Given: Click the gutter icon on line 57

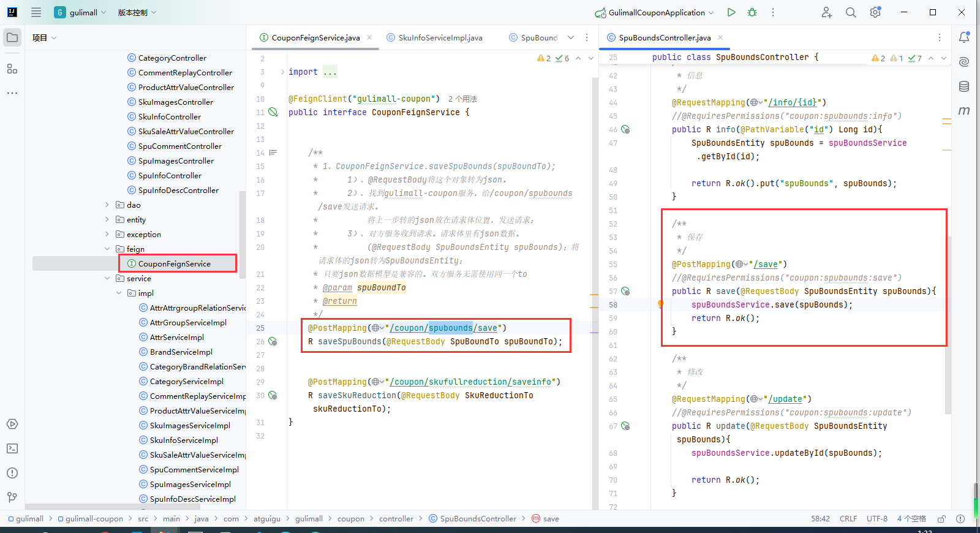Looking at the screenshot, I should coord(625,291).
